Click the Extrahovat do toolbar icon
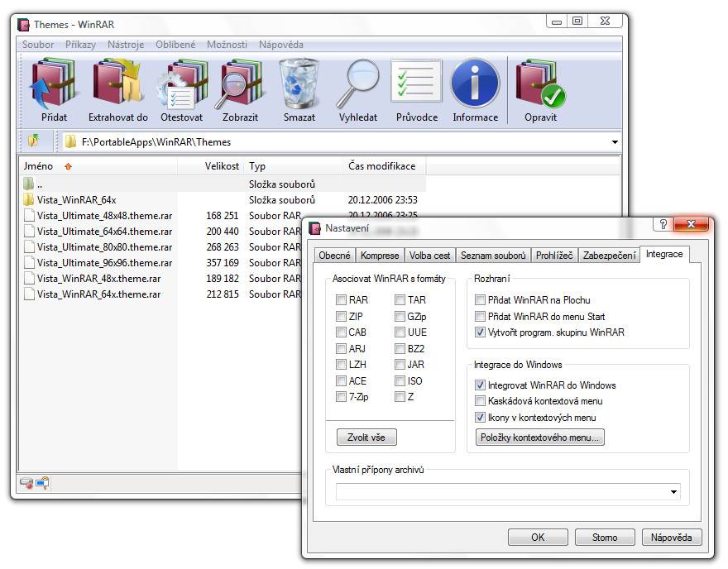The image size is (728, 569). (117, 86)
